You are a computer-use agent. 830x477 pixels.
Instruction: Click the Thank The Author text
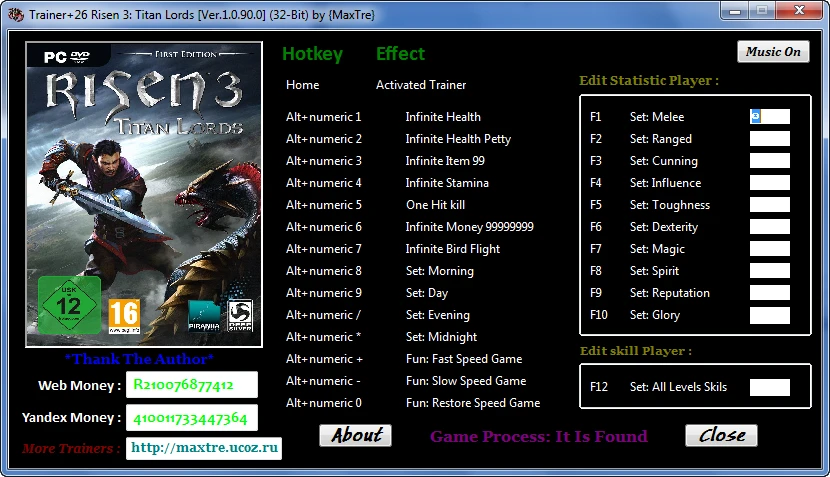click(x=139, y=359)
